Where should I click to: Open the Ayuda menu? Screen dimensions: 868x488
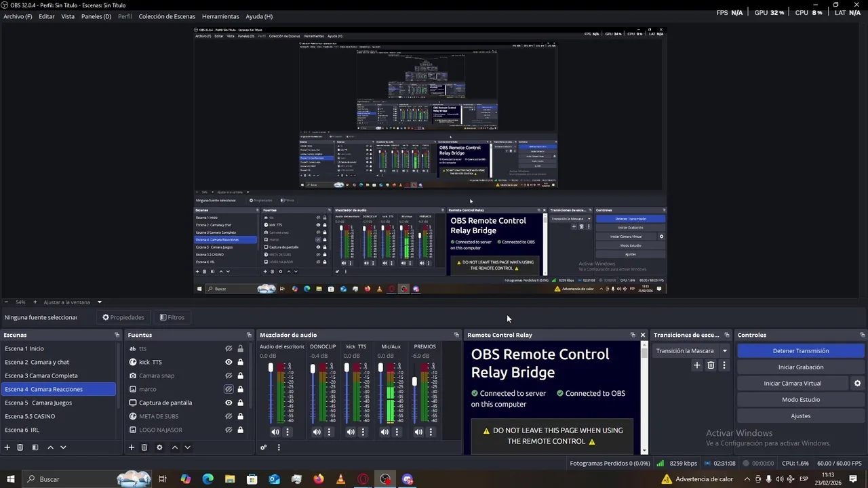[259, 16]
